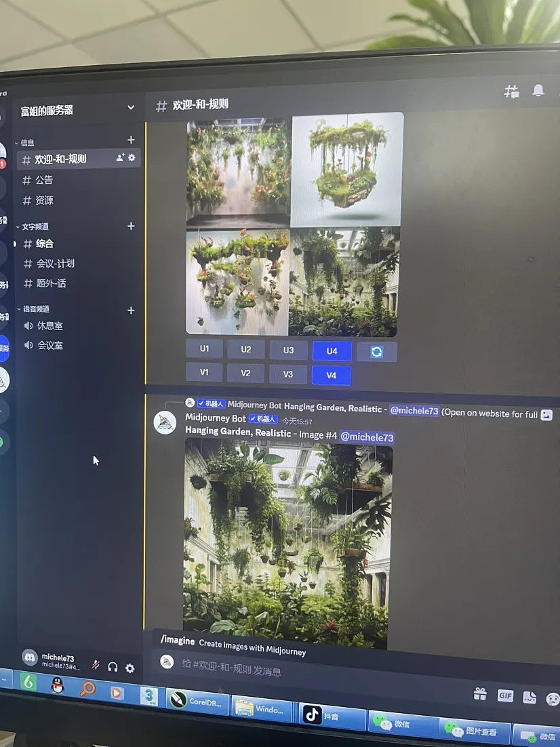Click the V2 variation button
The height and width of the screenshot is (747, 560).
[245, 373]
